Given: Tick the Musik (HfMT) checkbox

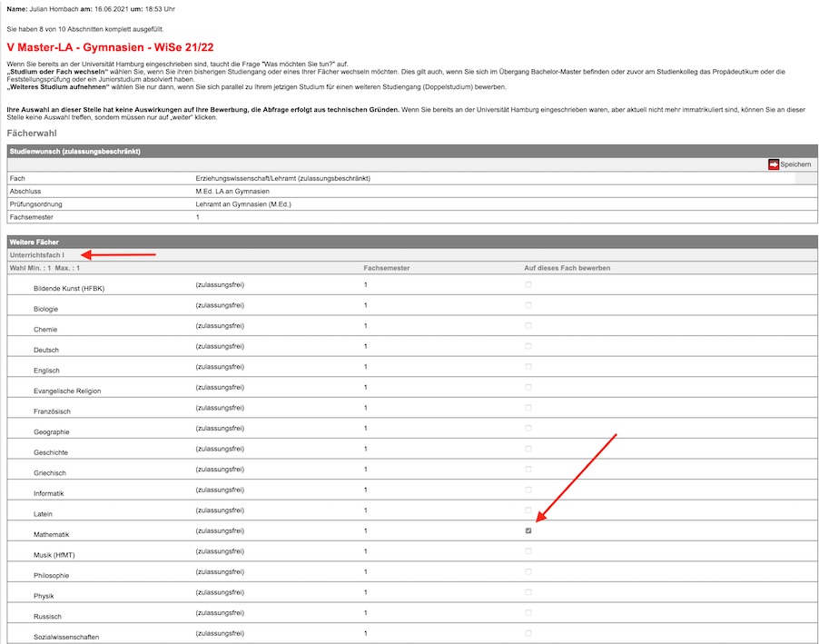Looking at the screenshot, I should point(528,551).
